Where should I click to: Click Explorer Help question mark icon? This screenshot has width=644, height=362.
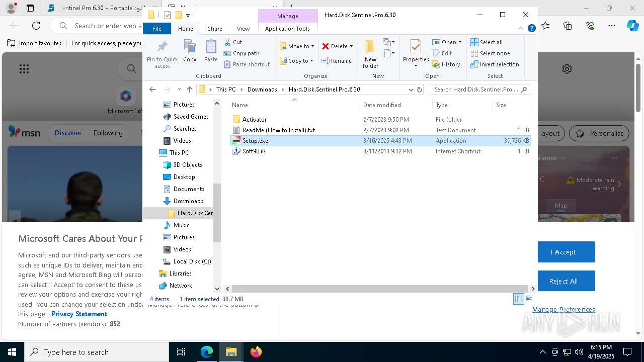pyautogui.click(x=531, y=29)
